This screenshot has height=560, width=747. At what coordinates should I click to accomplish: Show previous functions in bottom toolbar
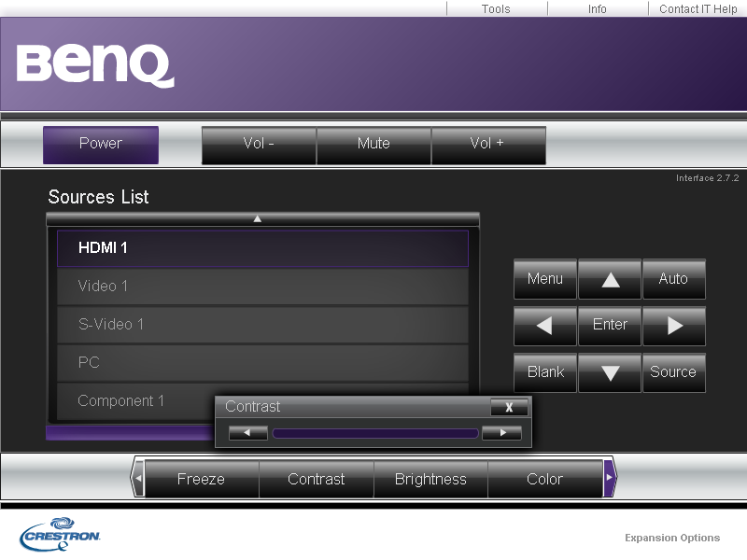pos(137,477)
